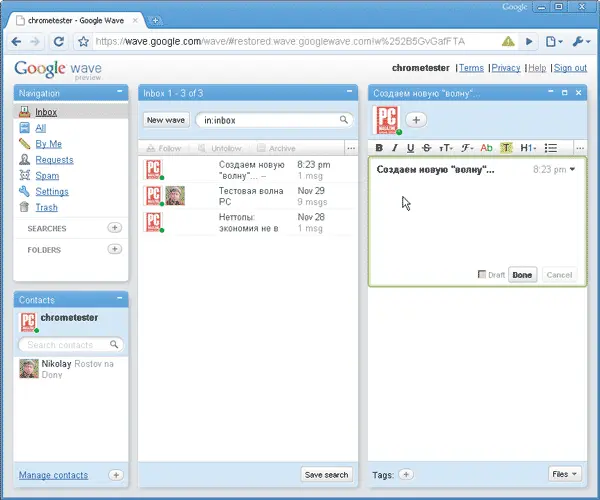Add a new folder with plus button

tap(114, 249)
